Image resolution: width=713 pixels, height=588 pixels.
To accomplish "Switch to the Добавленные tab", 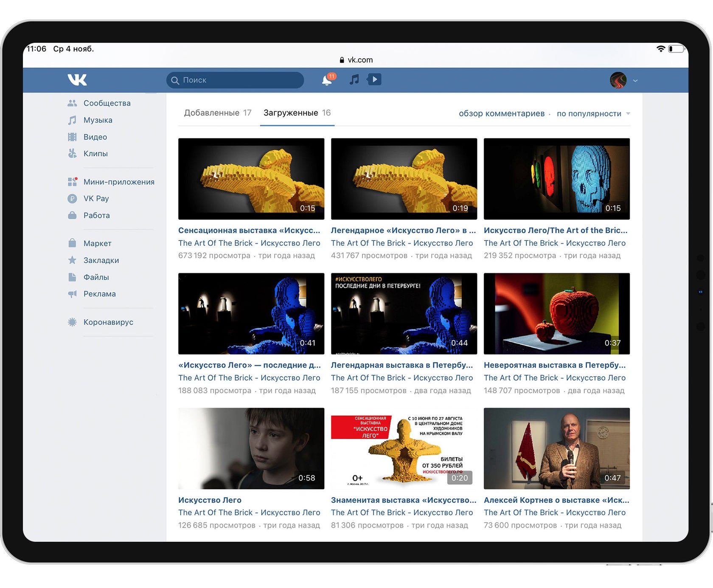I will point(218,113).
